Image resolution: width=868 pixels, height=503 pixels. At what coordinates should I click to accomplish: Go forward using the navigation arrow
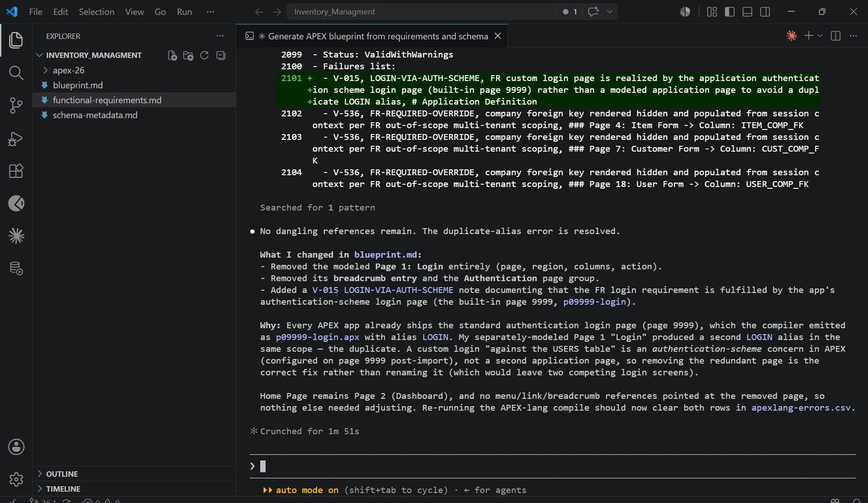277,12
